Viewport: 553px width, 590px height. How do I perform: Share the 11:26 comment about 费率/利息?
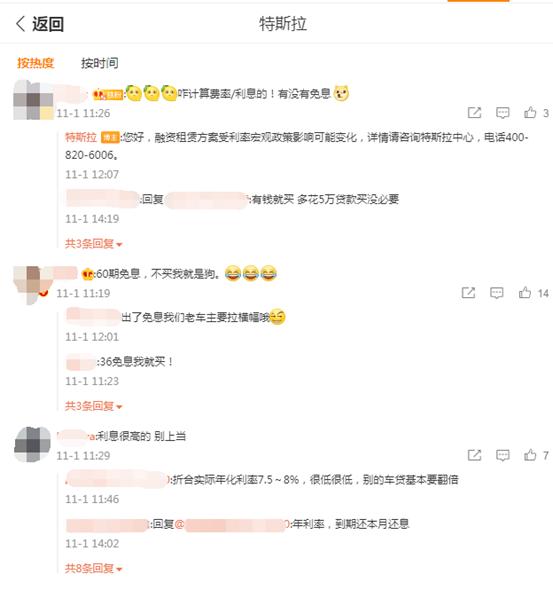(474, 113)
